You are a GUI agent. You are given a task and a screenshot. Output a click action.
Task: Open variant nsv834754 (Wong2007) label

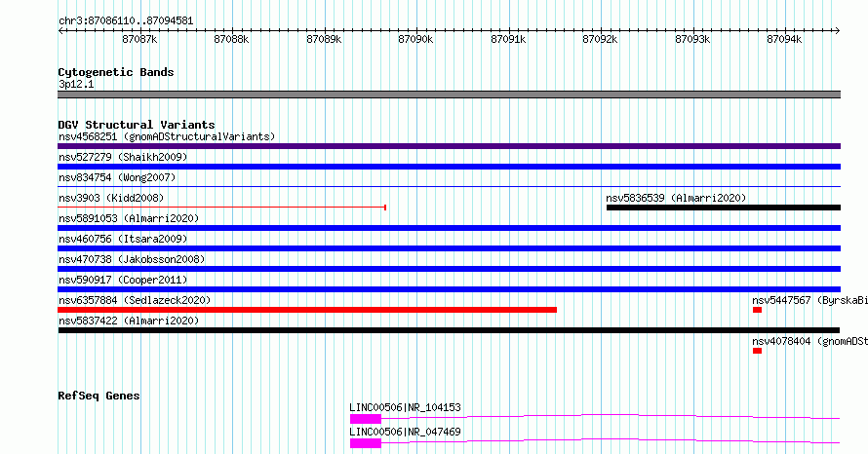(117, 177)
